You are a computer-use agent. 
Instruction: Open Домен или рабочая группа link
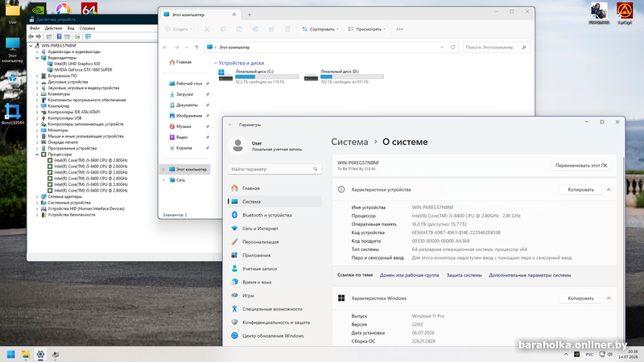(x=409, y=275)
